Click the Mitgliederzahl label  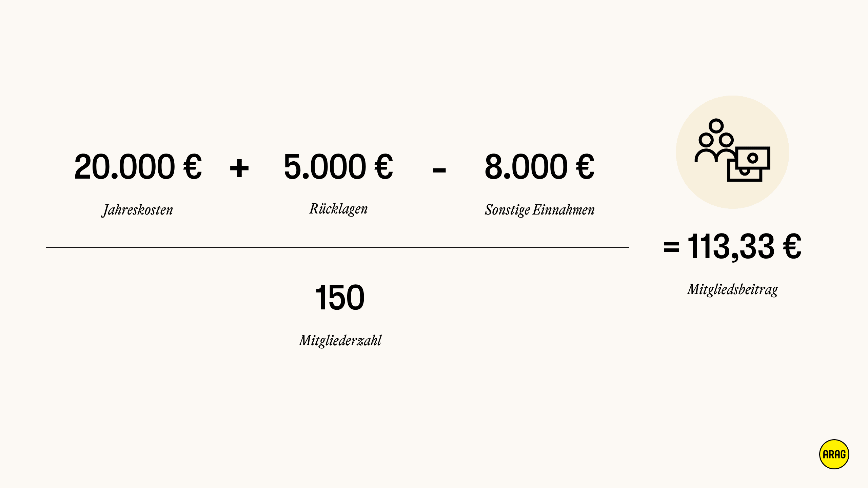340,341
